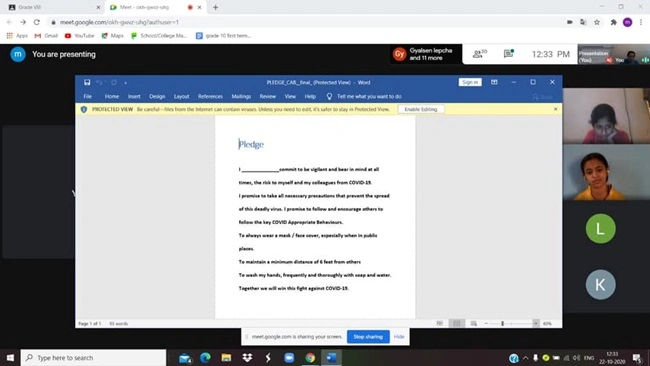Open the Meet chat icon
The image size is (650, 366).
point(509,53)
